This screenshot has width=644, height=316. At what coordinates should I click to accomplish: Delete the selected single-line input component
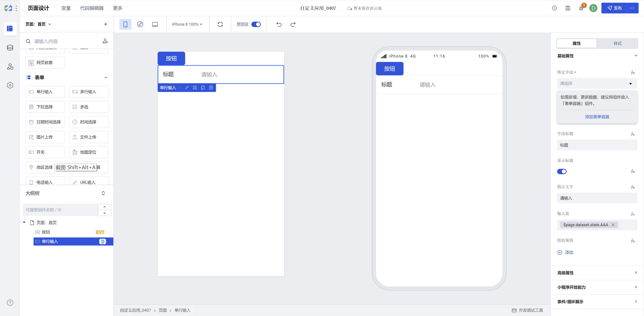click(x=211, y=88)
